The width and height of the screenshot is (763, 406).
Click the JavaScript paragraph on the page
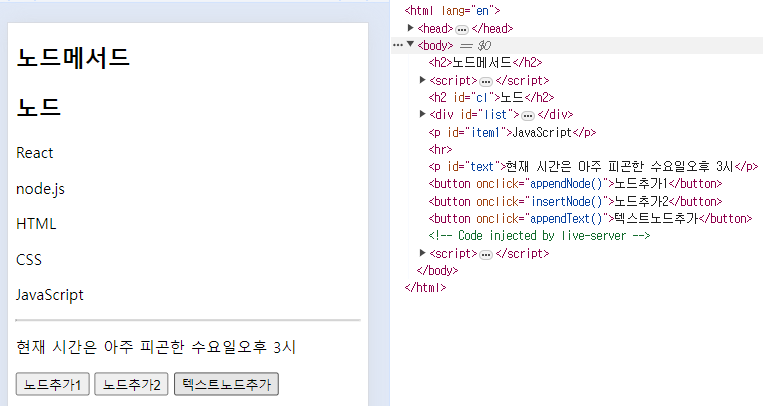[x=50, y=295]
